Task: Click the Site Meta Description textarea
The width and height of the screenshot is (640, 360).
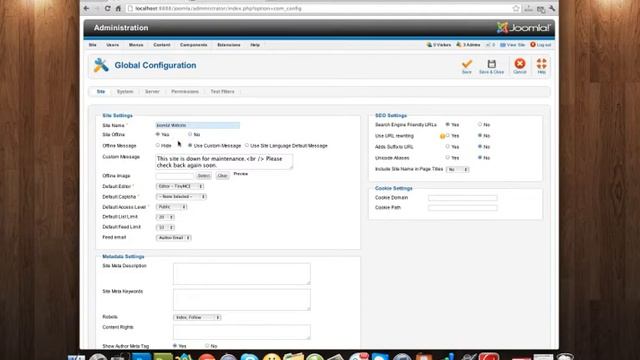Action: pos(242,274)
